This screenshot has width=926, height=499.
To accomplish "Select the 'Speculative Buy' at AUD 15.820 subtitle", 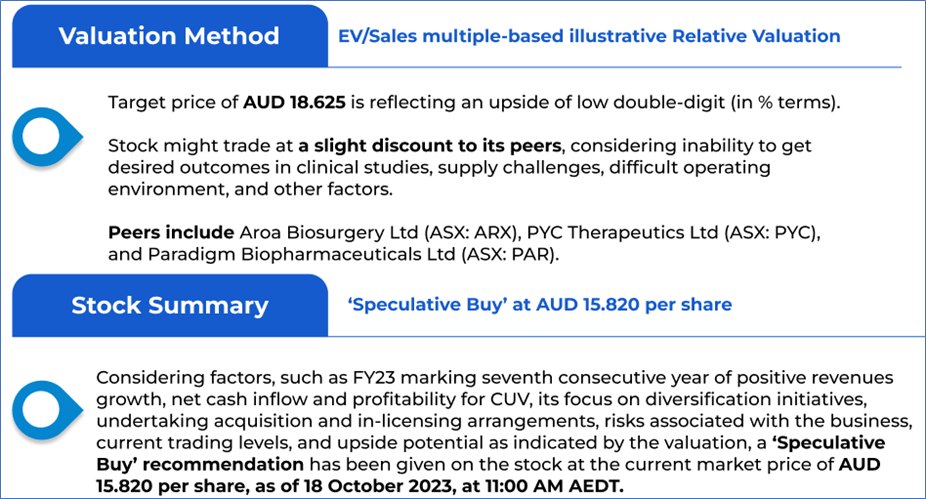I will 539,304.
